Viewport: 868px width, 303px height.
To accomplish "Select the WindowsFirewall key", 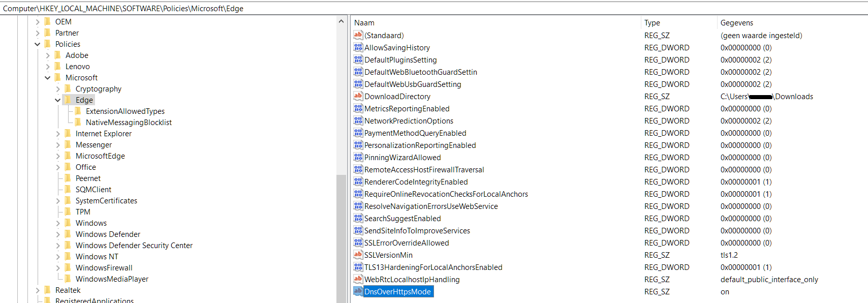I will tap(104, 267).
